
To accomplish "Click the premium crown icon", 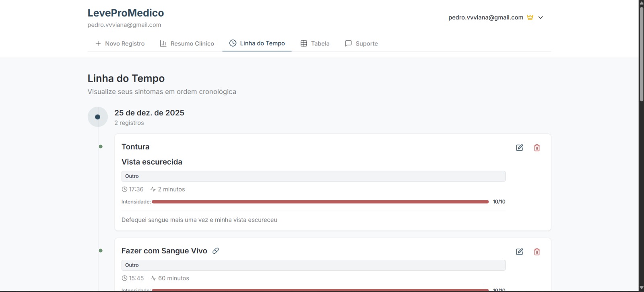I will [530, 17].
